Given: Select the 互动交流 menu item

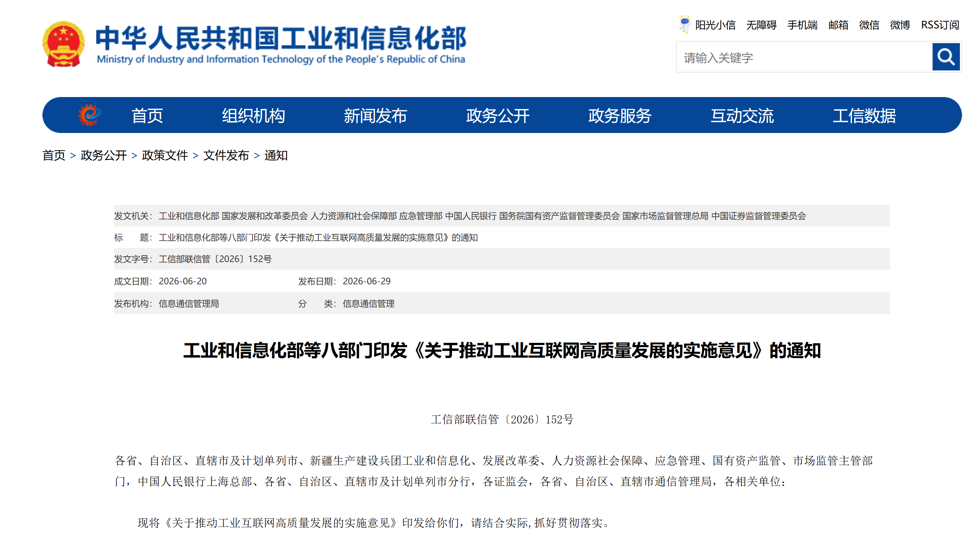Looking at the screenshot, I should tap(742, 116).
